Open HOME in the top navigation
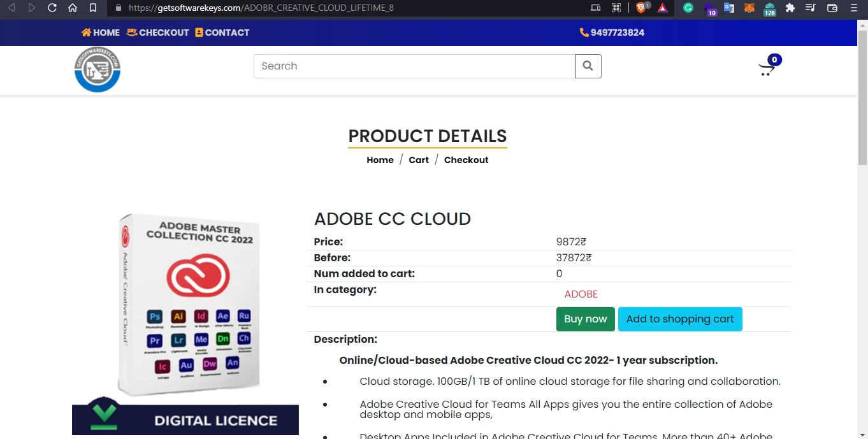The height and width of the screenshot is (439, 868). (x=101, y=32)
